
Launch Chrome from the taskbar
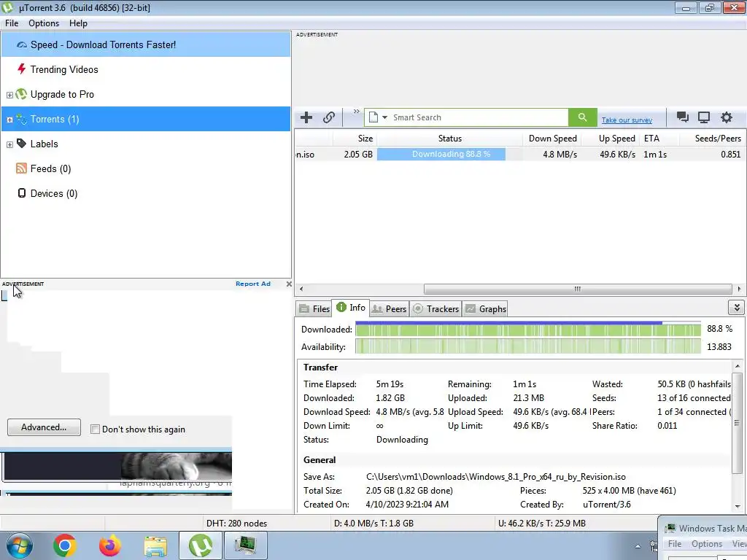65,545
